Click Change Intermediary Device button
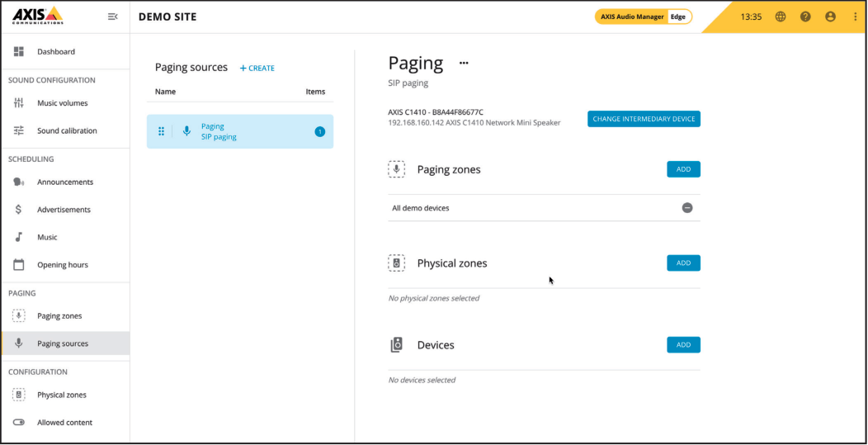Screen dimensions: 868x445 pyautogui.click(x=644, y=119)
